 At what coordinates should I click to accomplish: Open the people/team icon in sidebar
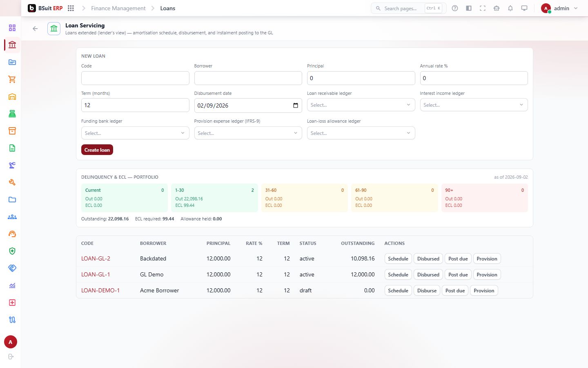pos(12,217)
